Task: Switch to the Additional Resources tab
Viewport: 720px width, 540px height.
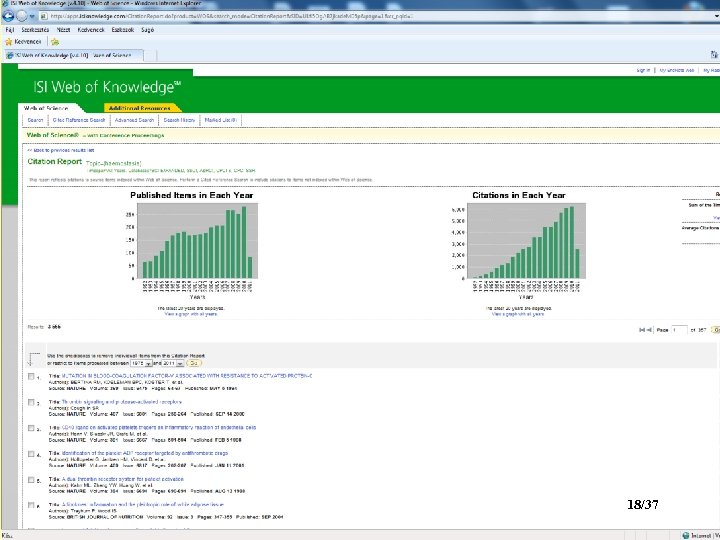Action: (140, 108)
